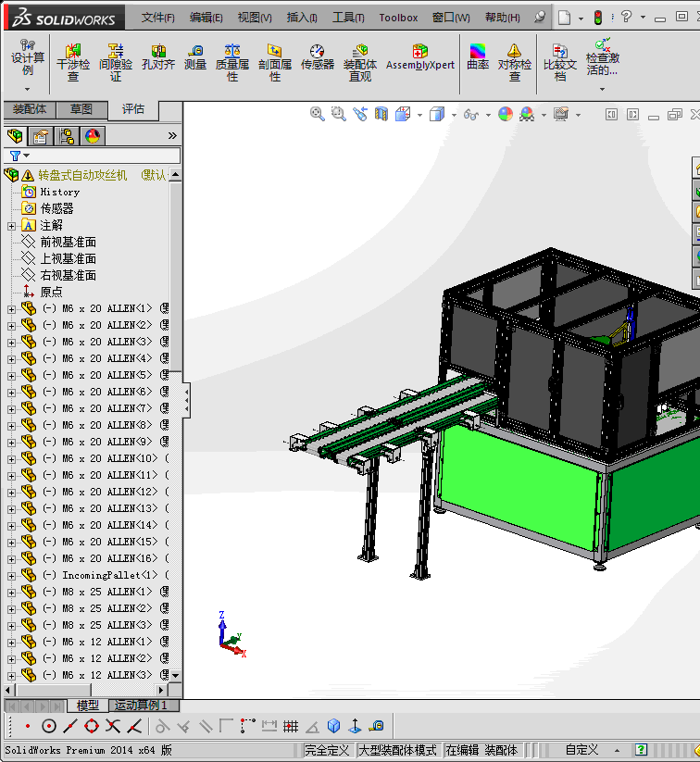Toggle Section View icon in view toolbar
The width and height of the screenshot is (700, 762).
(381, 114)
